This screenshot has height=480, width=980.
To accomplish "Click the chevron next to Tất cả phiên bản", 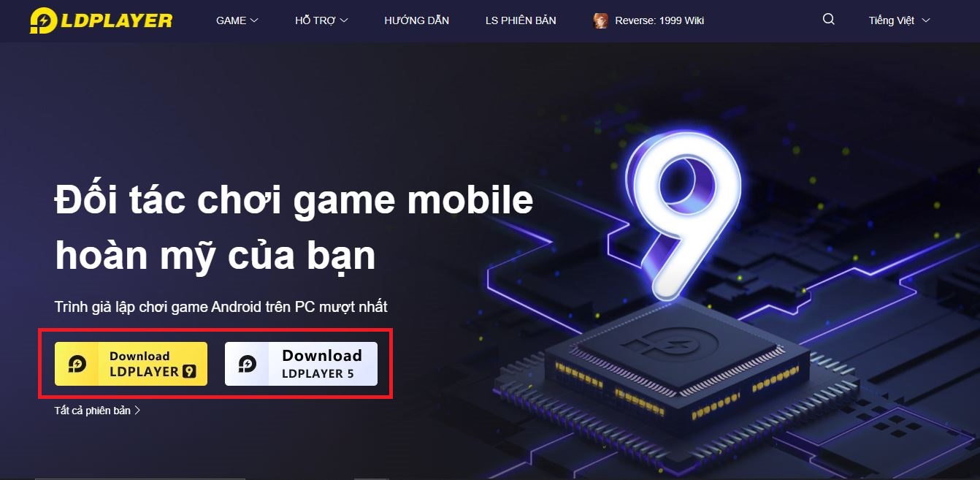I will (137, 411).
